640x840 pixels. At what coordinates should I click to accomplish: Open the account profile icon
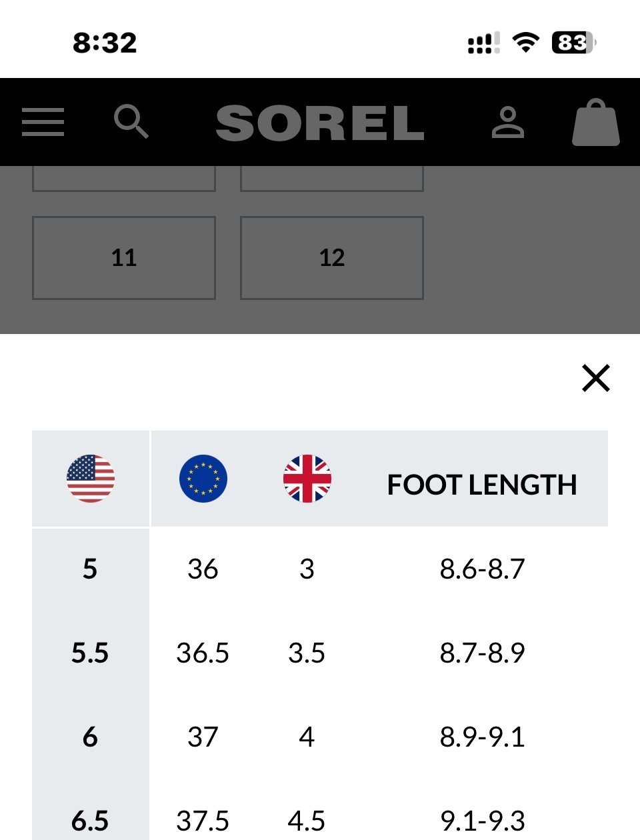click(x=508, y=122)
